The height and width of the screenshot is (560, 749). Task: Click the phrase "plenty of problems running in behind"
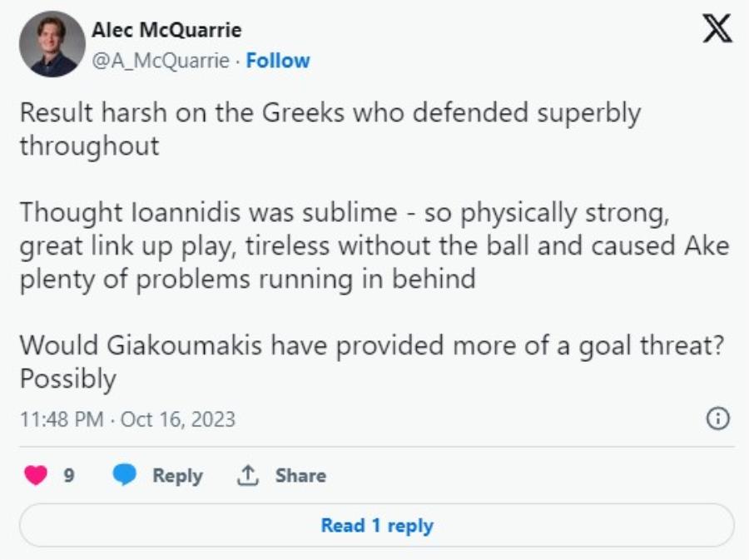(x=247, y=278)
